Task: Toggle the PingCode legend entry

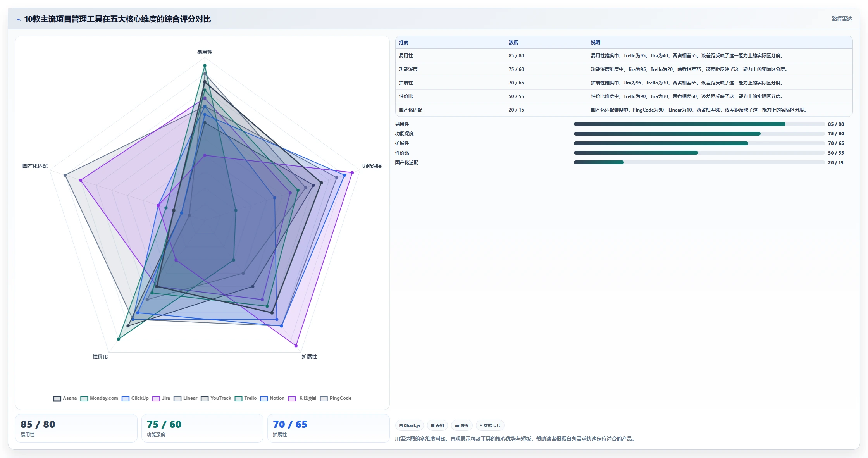Action: pyautogui.click(x=336, y=398)
